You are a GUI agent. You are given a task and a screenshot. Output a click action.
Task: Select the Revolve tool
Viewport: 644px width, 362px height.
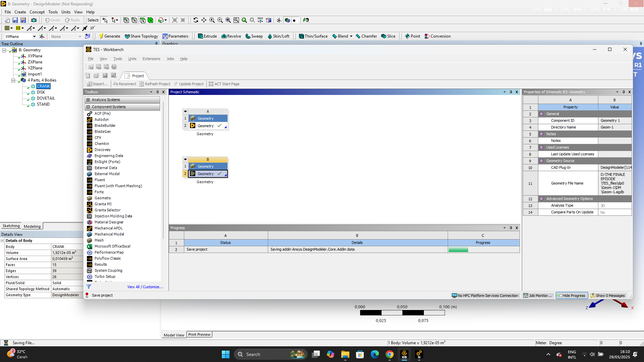(x=231, y=36)
